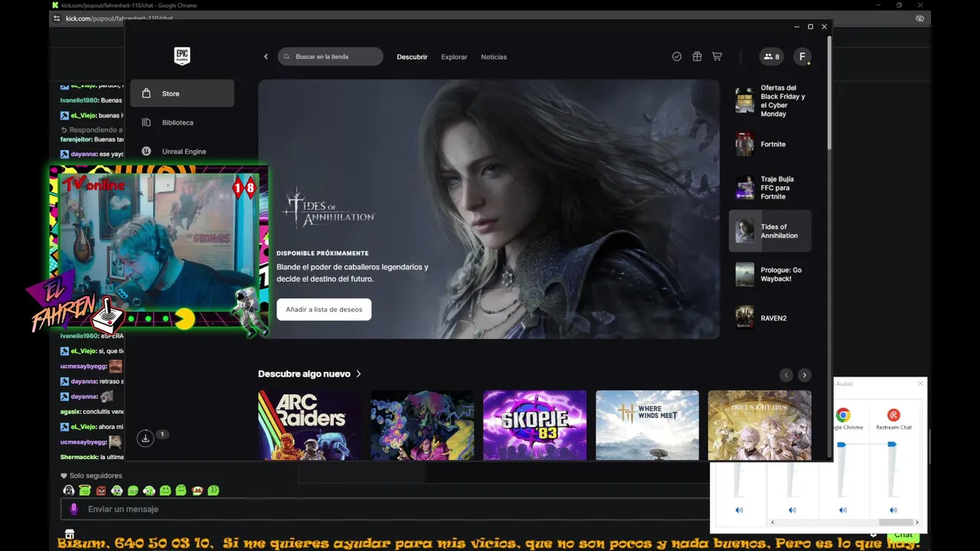Switch to the Descubrir tab
The height and width of the screenshot is (551, 980).
[x=412, y=57]
